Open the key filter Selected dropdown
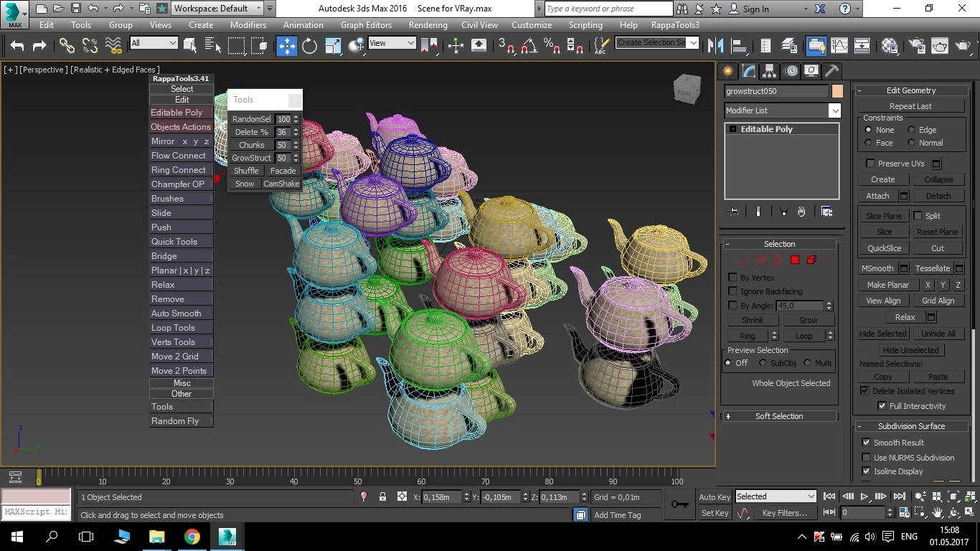The image size is (980, 551). tap(776, 496)
